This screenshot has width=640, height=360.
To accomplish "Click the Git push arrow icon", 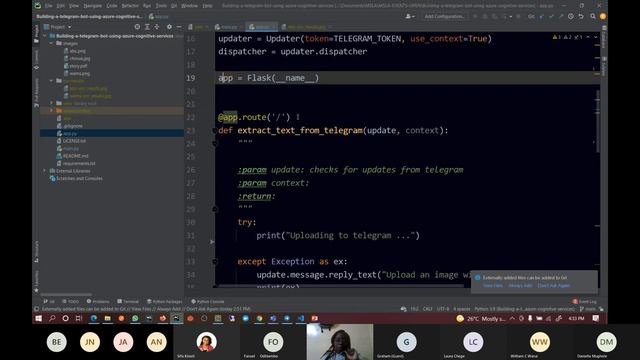I will pos(561,16).
